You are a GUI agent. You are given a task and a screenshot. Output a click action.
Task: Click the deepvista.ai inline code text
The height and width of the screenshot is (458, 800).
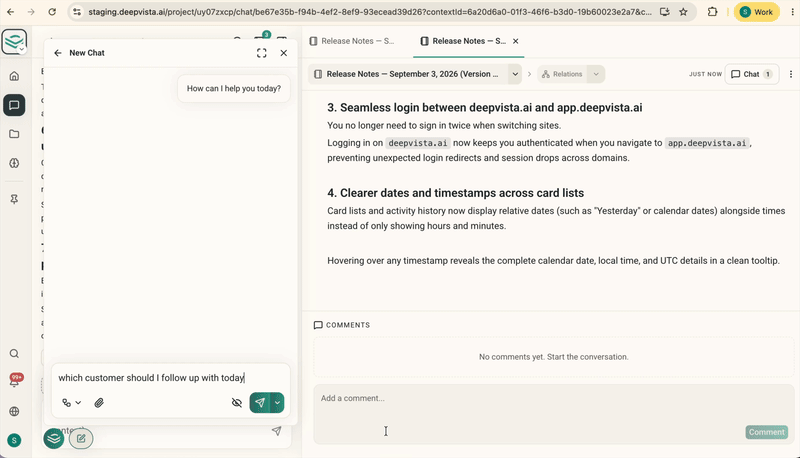coord(417,143)
